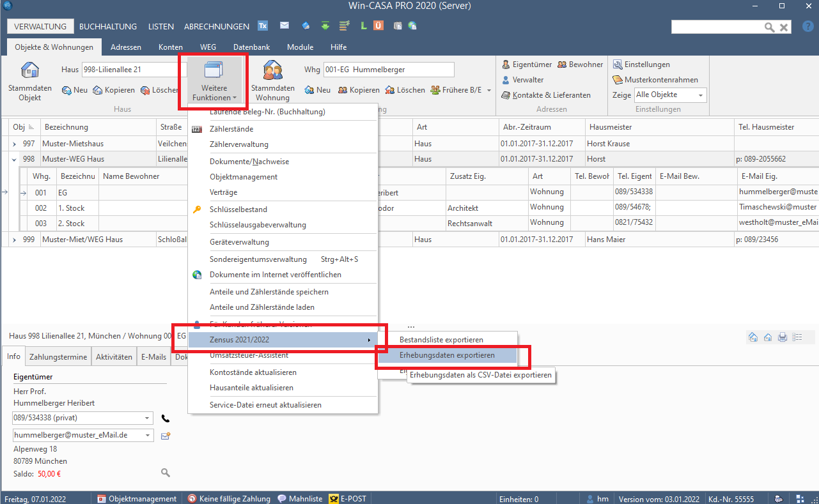Open owner phone number dropdown
Screen dimensions: 819x504
click(x=148, y=418)
